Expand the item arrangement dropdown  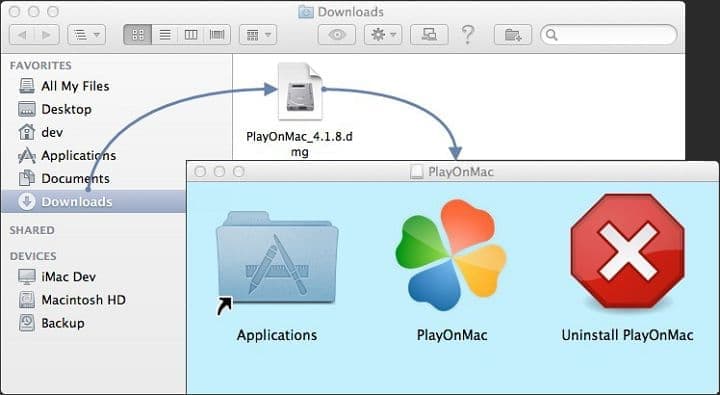(258, 35)
